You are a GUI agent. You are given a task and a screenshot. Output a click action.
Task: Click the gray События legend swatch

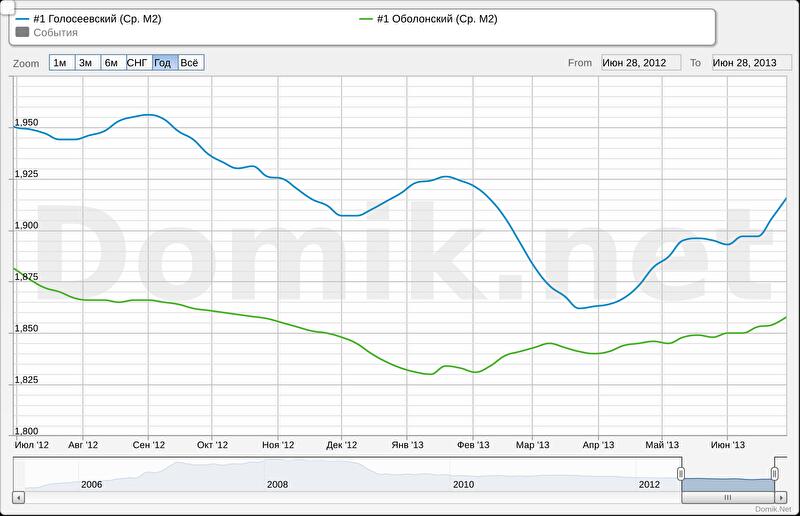[x=23, y=32]
